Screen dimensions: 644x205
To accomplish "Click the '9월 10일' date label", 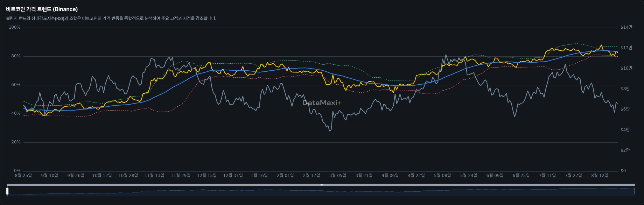I will (x=50, y=176).
